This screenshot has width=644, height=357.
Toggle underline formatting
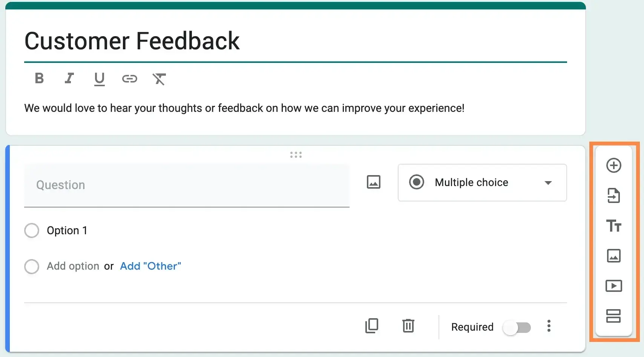[99, 79]
